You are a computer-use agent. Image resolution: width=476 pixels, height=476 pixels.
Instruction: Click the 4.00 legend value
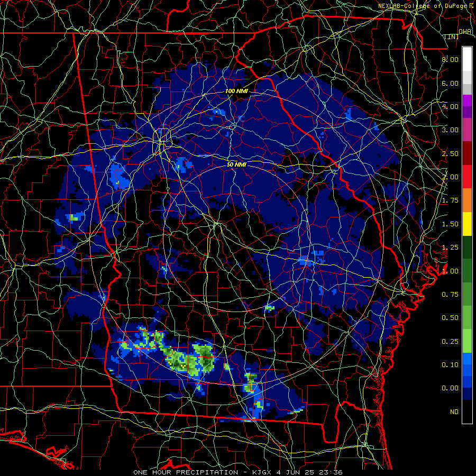pos(450,106)
